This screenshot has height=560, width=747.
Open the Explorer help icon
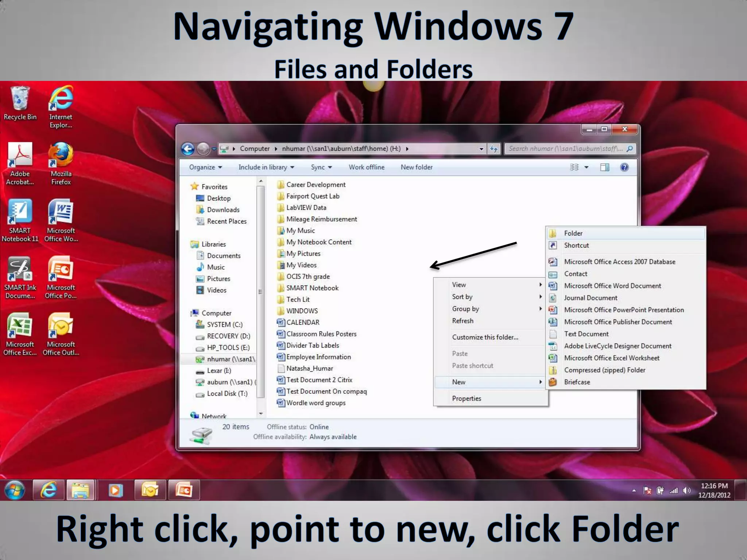tap(624, 167)
